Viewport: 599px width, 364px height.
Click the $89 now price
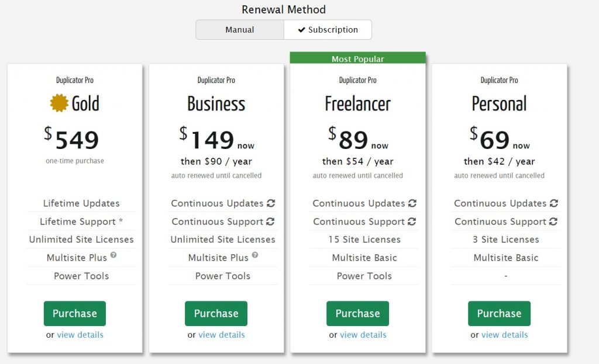tap(359, 139)
